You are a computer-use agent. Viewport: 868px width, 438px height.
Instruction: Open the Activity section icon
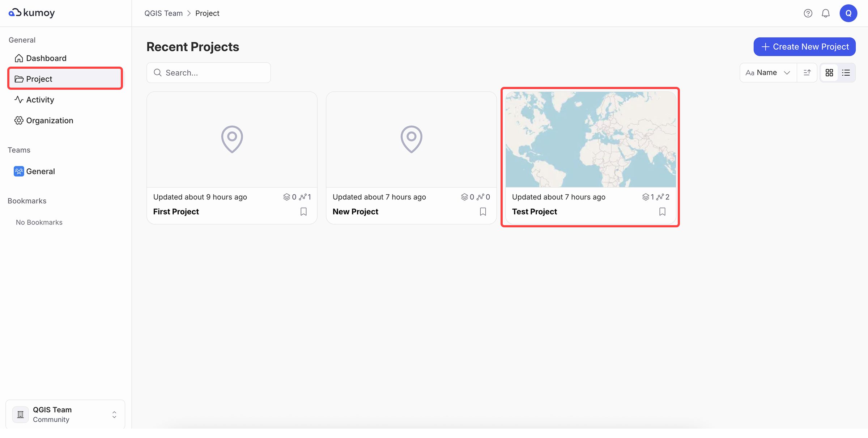[18, 100]
